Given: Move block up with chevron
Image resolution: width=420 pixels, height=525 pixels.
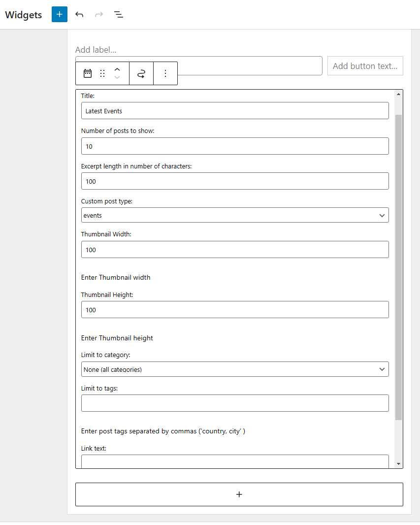Looking at the screenshot, I should [117, 69].
